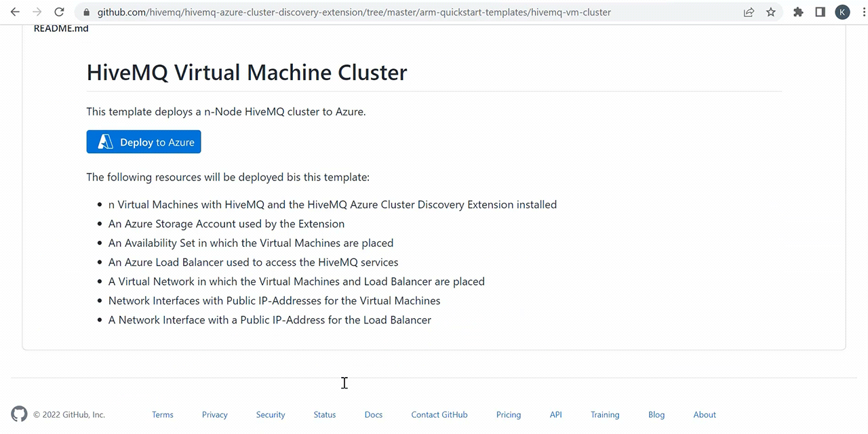Reload the page with the refresh icon

pyautogui.click(x=59, y=12)
